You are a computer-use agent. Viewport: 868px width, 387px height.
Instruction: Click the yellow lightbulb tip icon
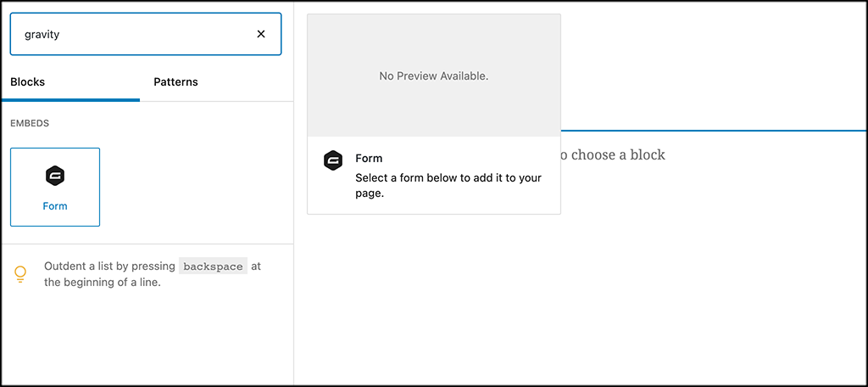(21, 274)
